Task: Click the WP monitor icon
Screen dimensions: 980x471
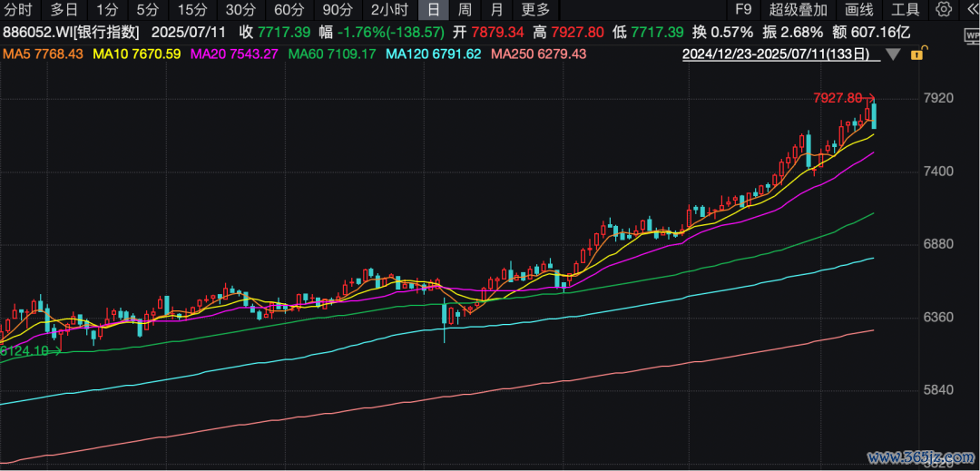Action: click(972, 36)
